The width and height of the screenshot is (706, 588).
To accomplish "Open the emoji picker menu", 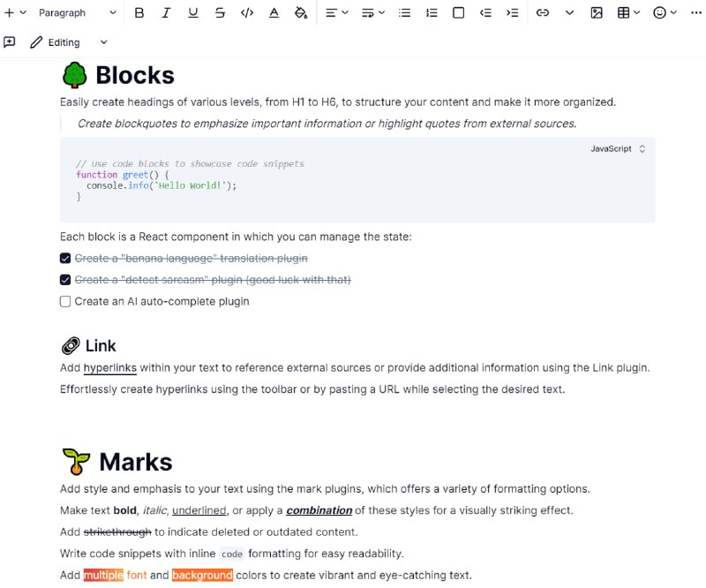I will [x=665, y=12].
